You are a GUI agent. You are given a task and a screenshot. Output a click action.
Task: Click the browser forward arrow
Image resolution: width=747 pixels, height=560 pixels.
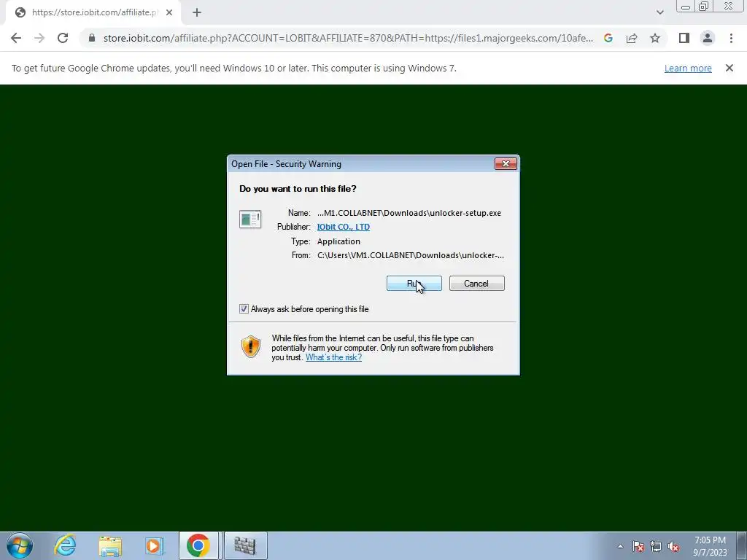(39, 38)
